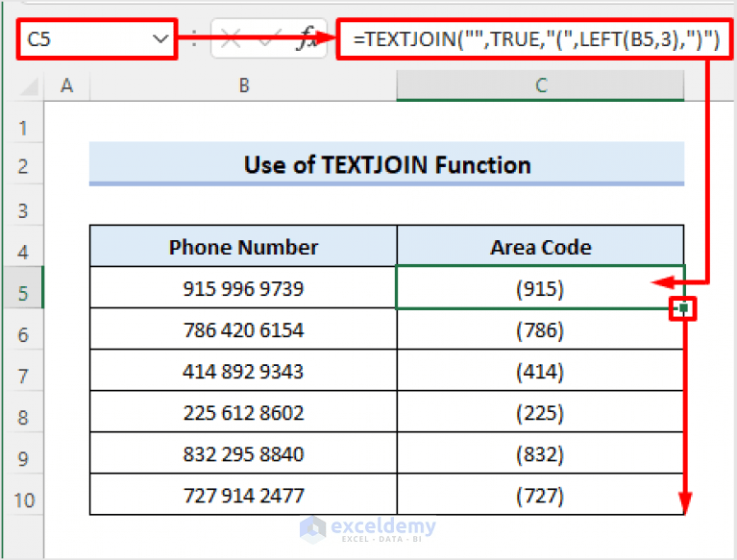The width and height of the screenshot is (737, 560).
Task: Select cell with 832 295 8840
Action: (x=243, y=453)
